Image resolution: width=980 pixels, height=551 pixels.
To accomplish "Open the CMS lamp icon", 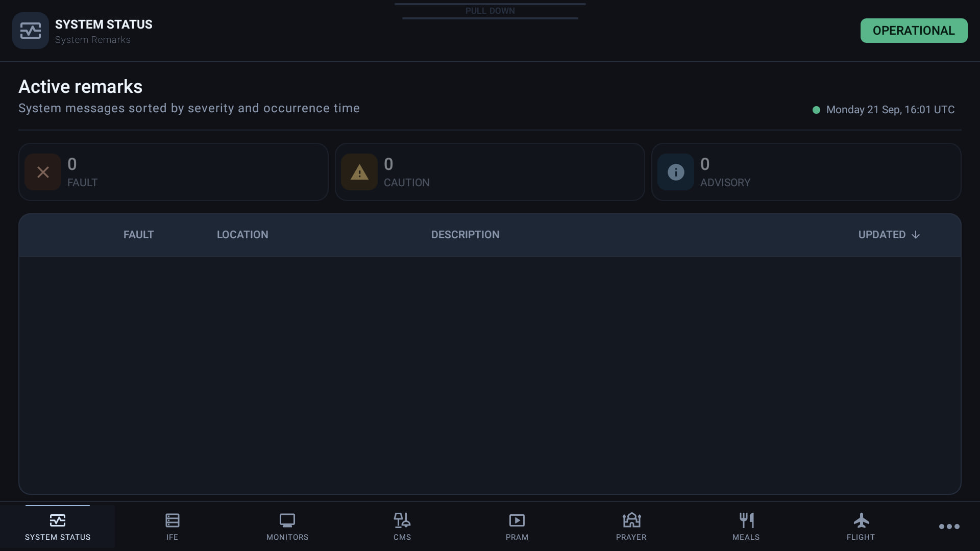I will (402, 520).
